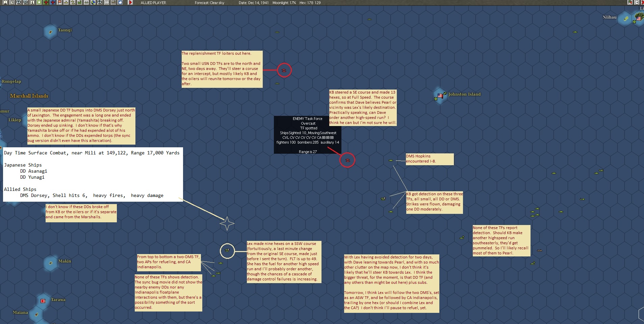Select the yellow-circled Lexington task force
Viewport: 644px width, 324px height.
[227, 251]
